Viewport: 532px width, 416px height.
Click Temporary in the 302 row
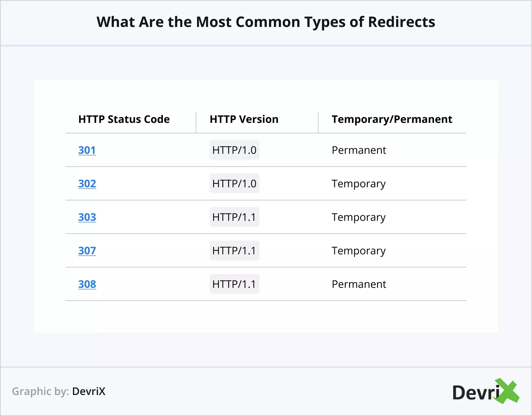pos(359,184)
